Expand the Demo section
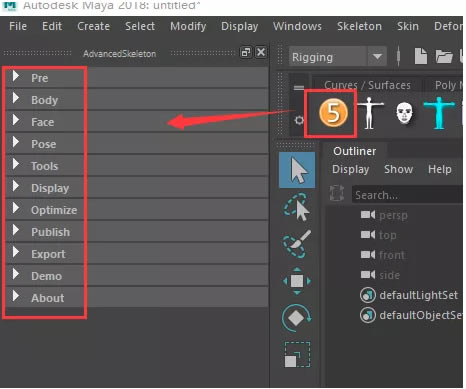466x389 pixels. 137,276
